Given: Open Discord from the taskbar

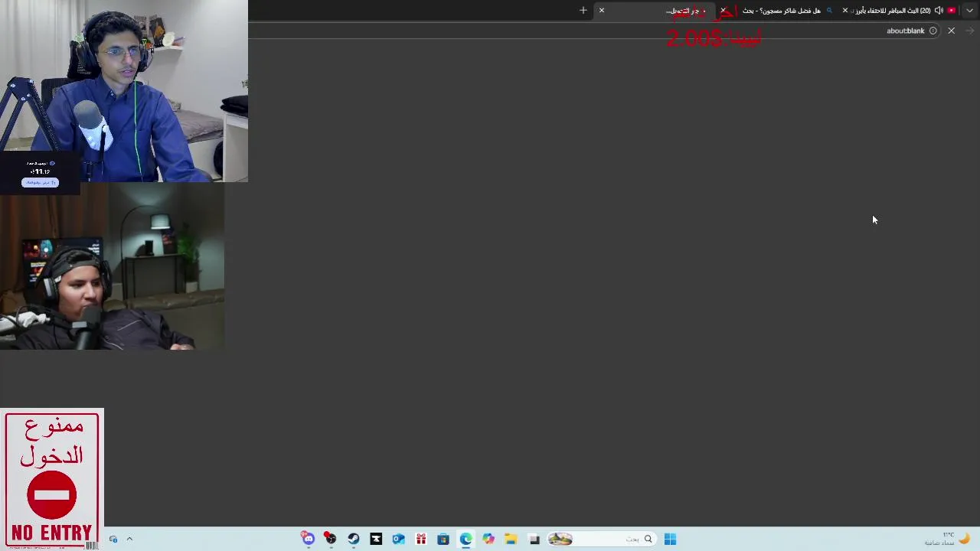Looking at the screenshot, I should [308, 539].
